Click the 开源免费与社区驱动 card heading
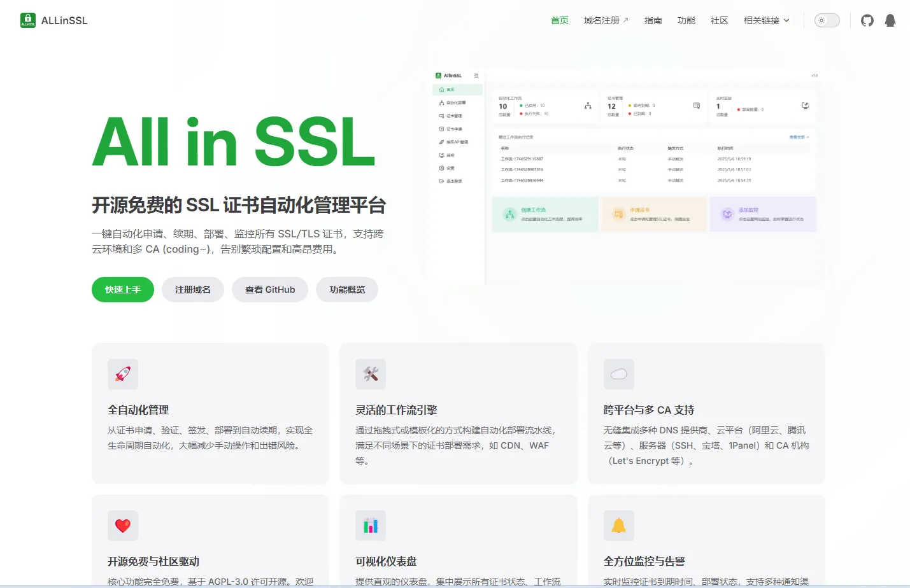Image resolution: width=910 pixels, height=588 pixels. click(x=153, y=561)
